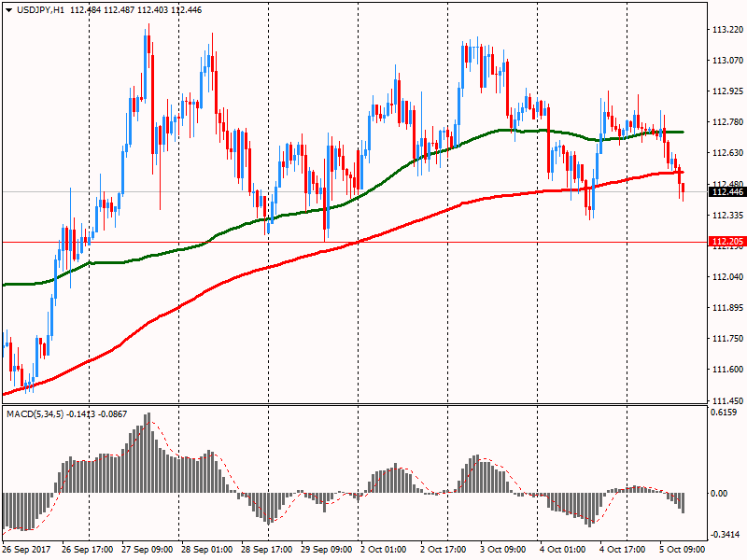Image resolution: width=747 pixels, height=560 pixels.
Task: Click the 111.750 price scale value
Action: click(x=727, y=339)
